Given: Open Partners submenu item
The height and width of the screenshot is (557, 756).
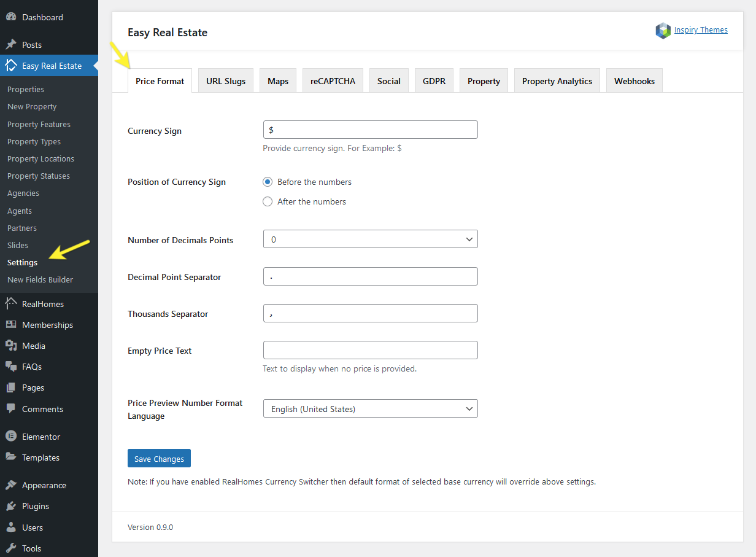Looking at the screenshot, I should (x=22, y=228).
